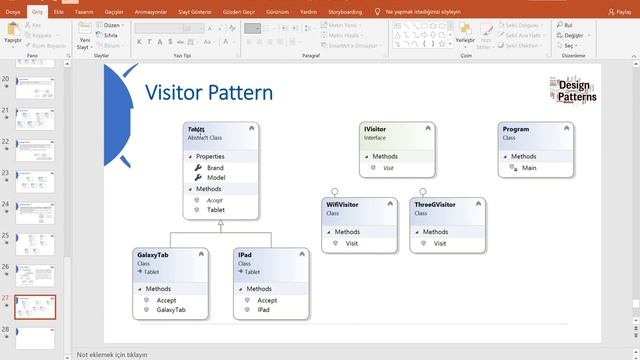
Task: Click thumbnail panel scroll up arrow
Action: (x=67, y=64)
